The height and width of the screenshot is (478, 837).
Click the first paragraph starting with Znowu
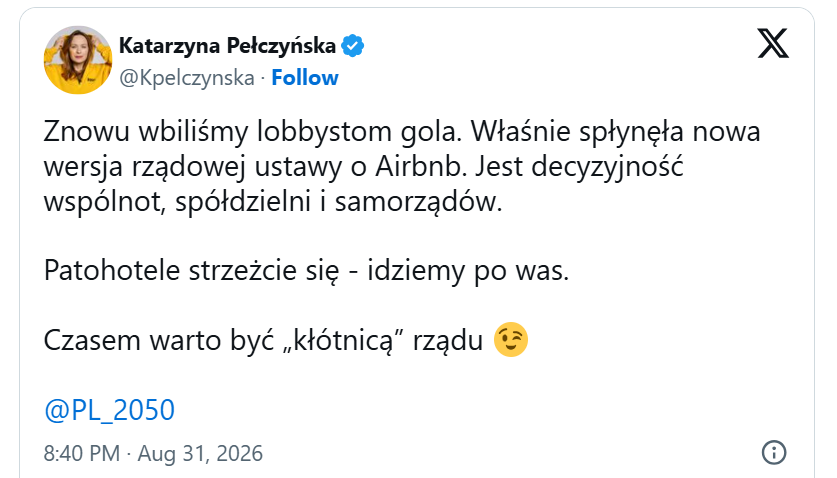tap(401, 166)
